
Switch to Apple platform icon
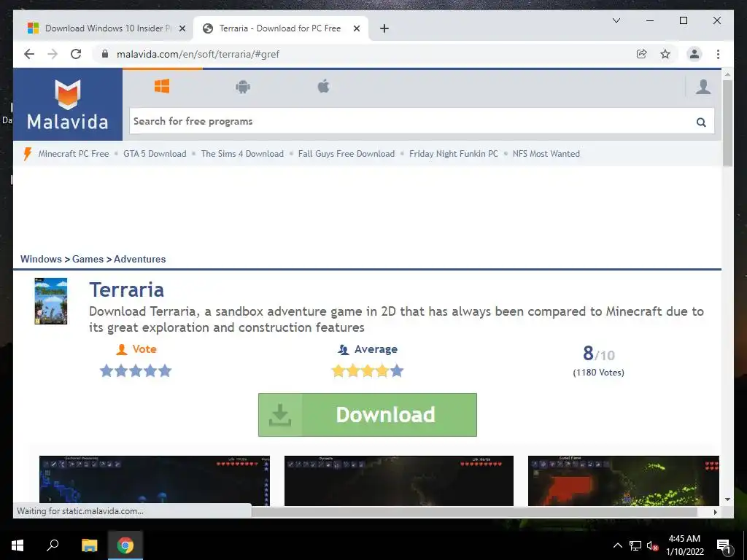(x=323, y=87)
